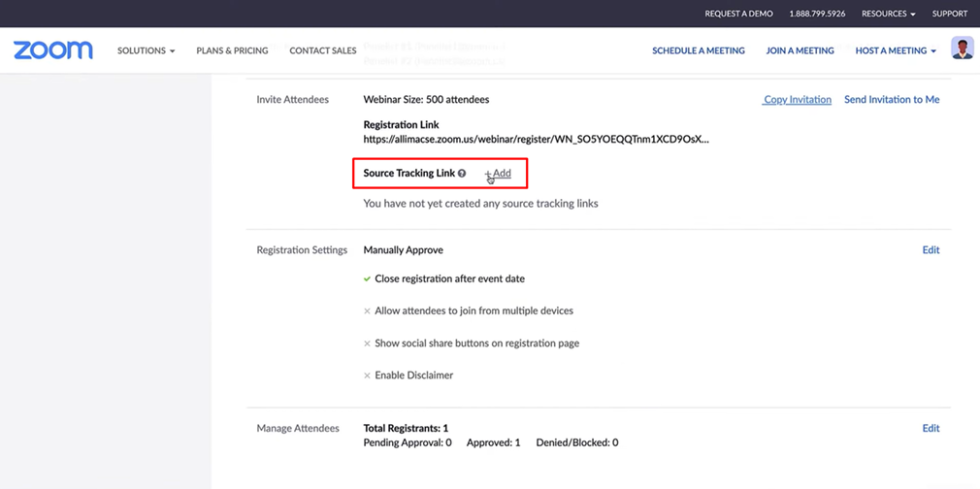Open the user profile avatar
Viewport: 980px width, 489px height.
coord(962,49)
